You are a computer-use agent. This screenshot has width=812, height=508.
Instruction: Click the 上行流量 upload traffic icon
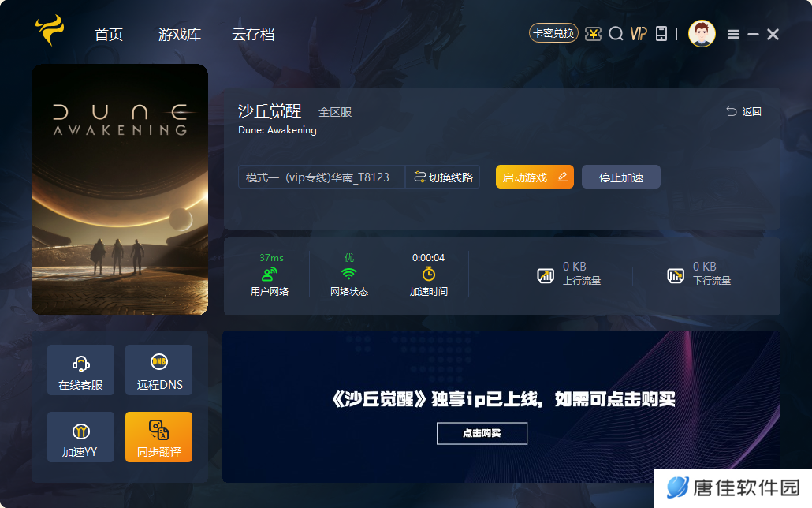tap(546, 275)
